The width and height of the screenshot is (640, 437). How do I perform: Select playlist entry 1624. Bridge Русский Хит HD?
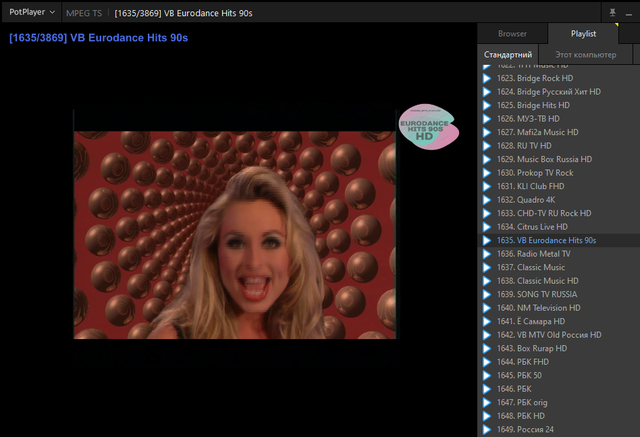pyautogui.click(x=559, y=92)
